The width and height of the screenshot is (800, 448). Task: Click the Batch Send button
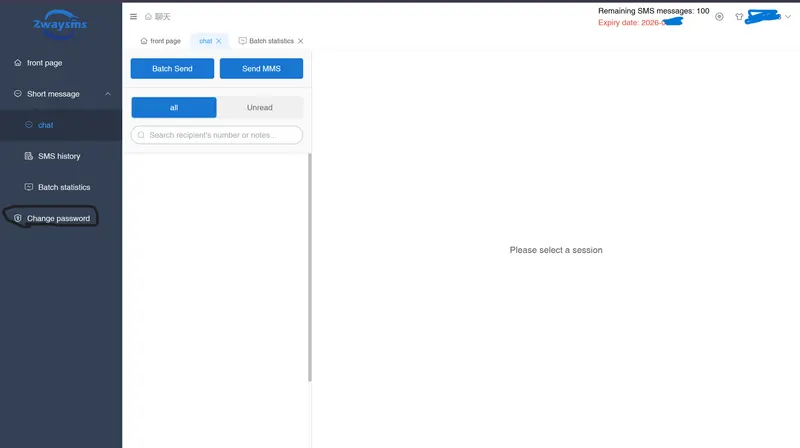[172, 68]
